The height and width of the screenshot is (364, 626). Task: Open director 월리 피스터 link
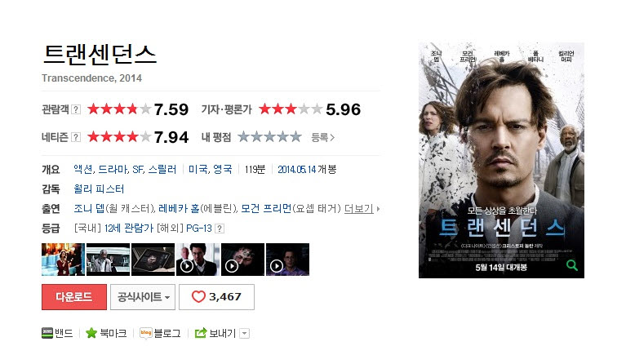pyautogui.click(x=99, y=189)
